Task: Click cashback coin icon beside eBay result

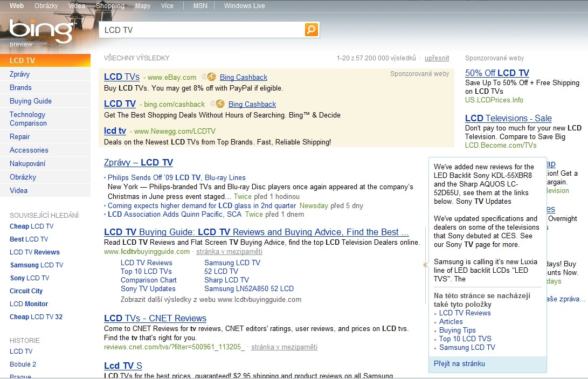Action: pyautogui.click(x=211, y=77)
